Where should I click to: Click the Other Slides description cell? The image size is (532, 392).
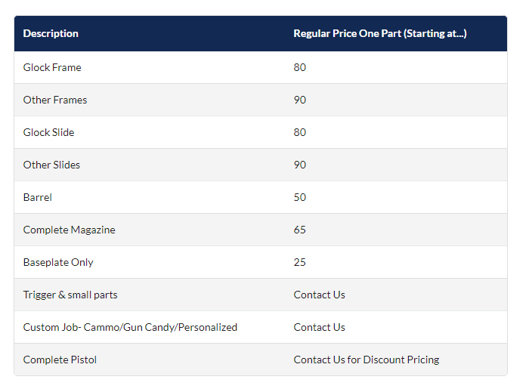(x=51, y=165)
